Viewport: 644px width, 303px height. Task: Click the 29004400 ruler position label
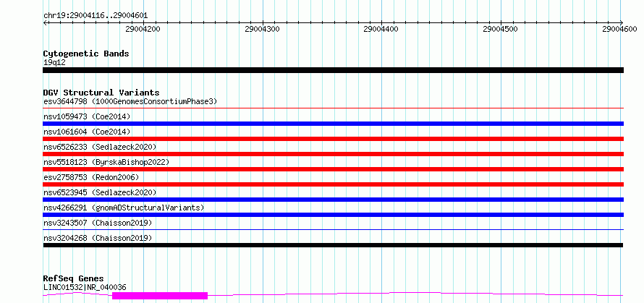[381, 29]
